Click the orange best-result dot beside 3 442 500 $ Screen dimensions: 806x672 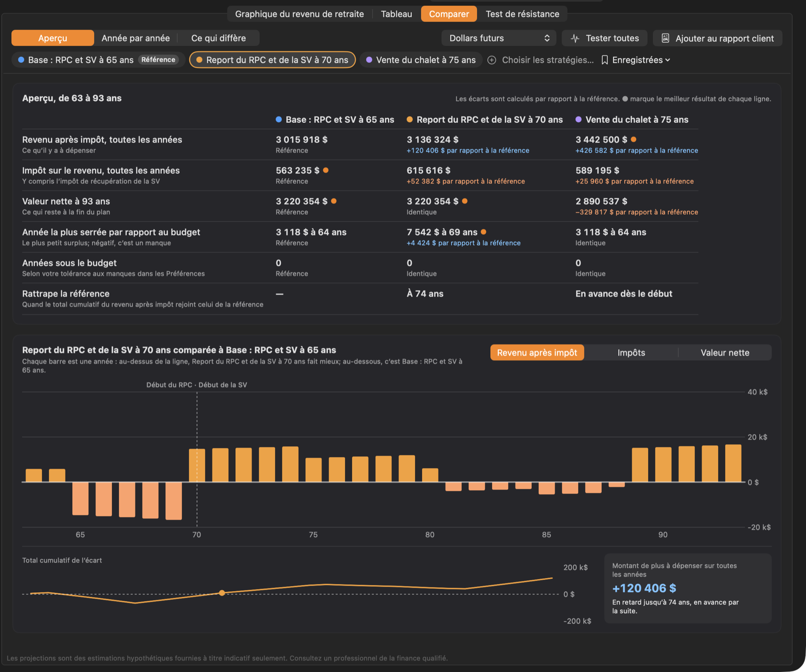click(x=633, y=139)
